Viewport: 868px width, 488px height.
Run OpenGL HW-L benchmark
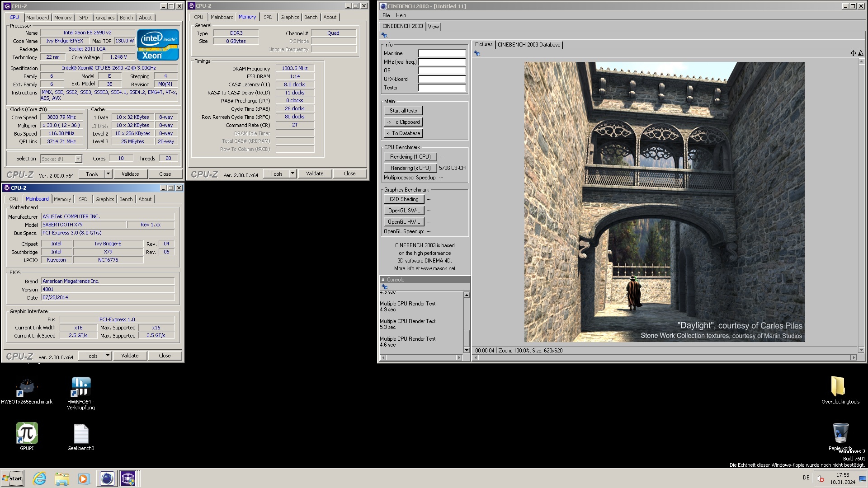(x=404, y=222)
